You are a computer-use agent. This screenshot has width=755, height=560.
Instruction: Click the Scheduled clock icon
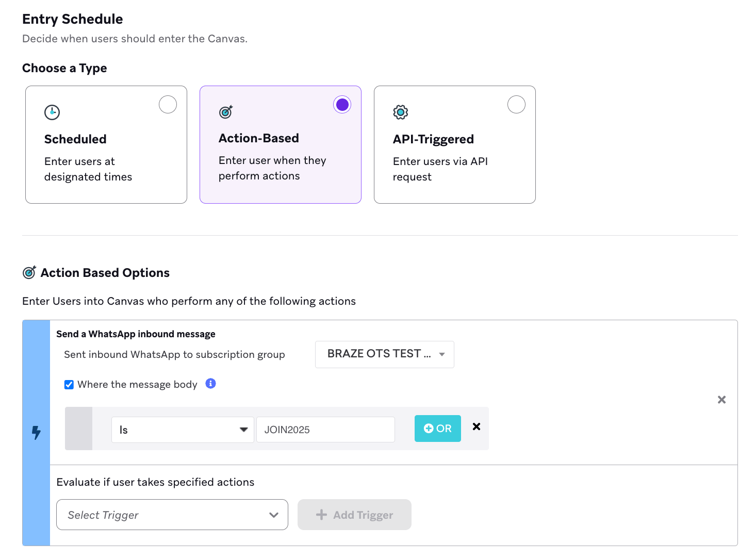click(x=52, y=112)
